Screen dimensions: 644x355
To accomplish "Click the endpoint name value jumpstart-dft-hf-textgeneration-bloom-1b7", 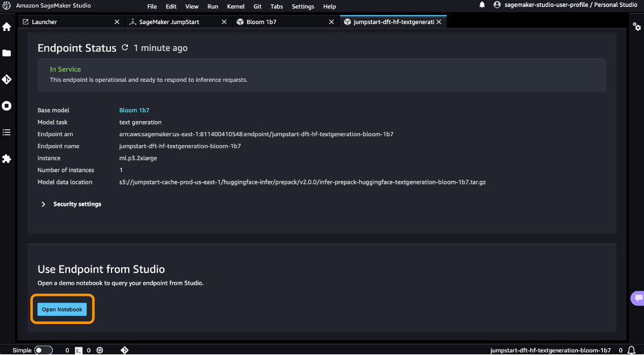I will [x=180, y=146].
